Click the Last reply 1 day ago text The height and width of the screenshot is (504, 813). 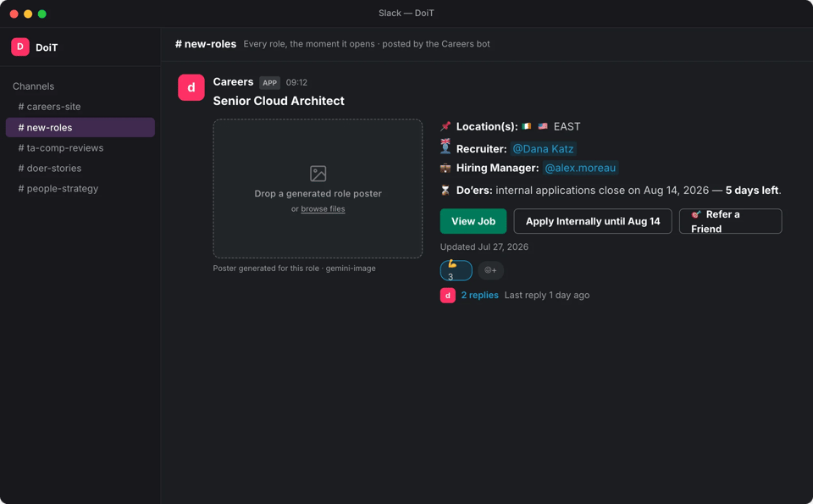(x=546, y=295)
